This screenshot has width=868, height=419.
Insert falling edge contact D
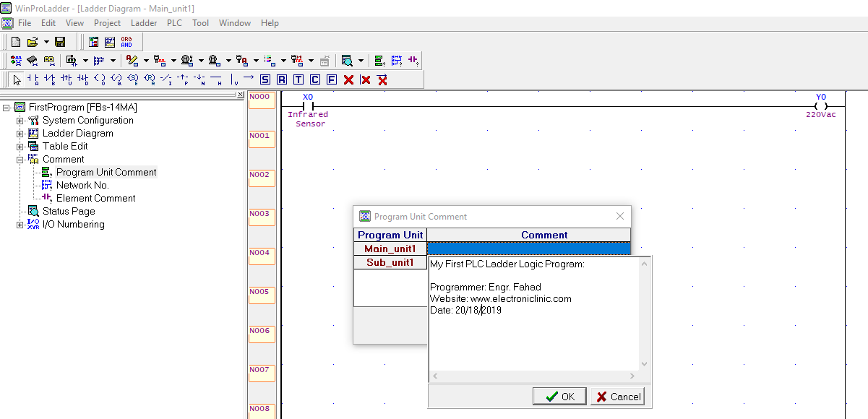83,79
